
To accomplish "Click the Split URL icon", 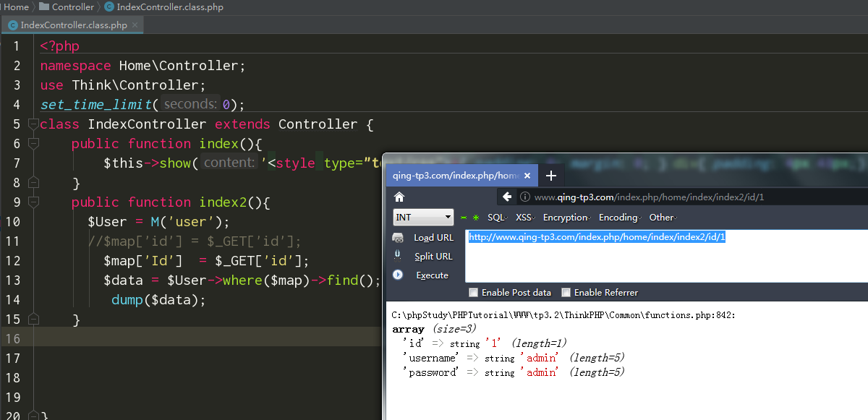I will click(x=398, y=255).
